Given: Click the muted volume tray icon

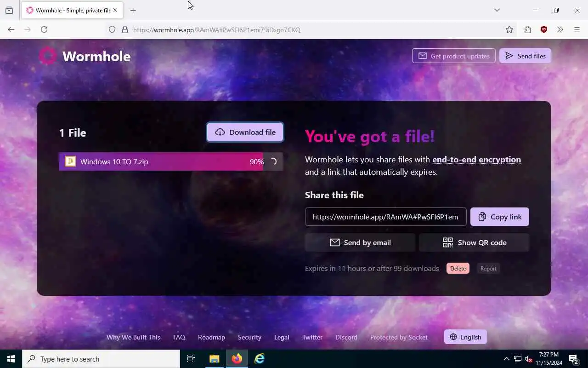Looking at the screenshot, I should [528, 359].
